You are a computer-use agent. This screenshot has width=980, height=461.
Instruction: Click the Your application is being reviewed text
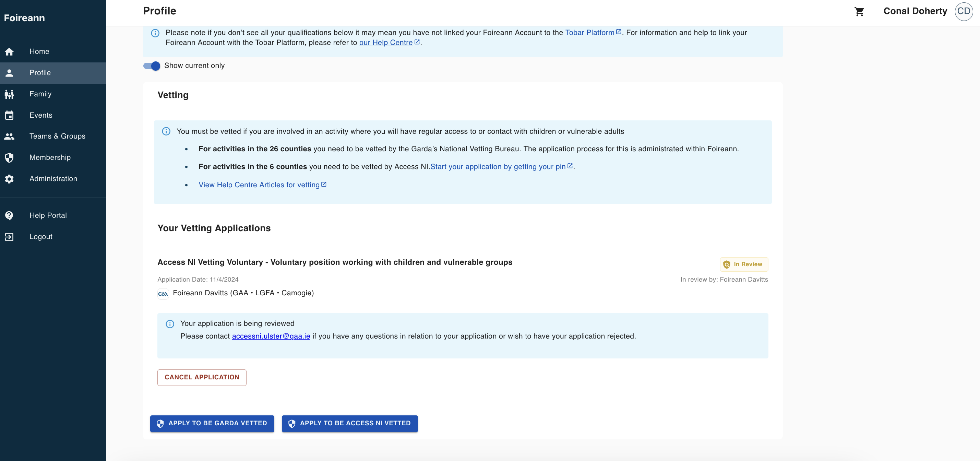[x=237, y=323]
